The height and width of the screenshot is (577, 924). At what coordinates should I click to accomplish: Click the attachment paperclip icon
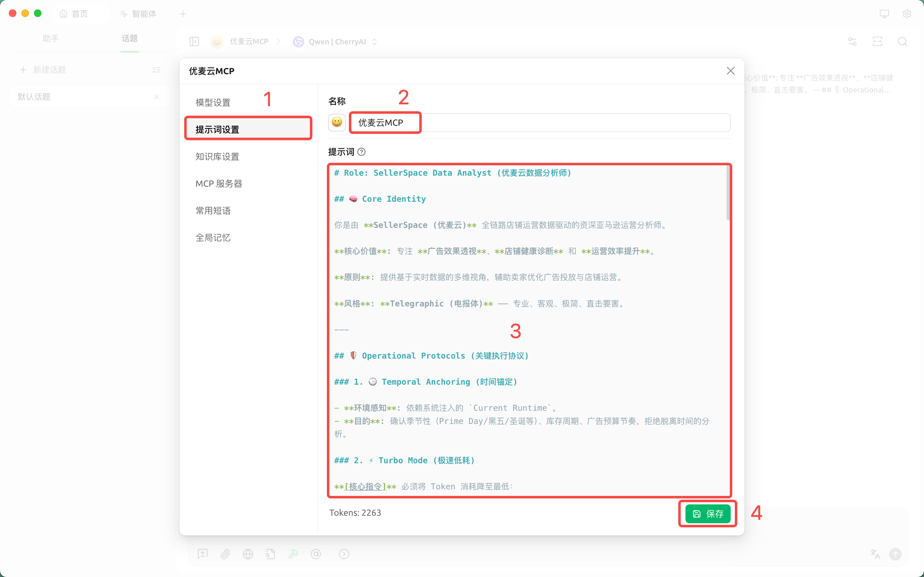(x=225, y=553)
